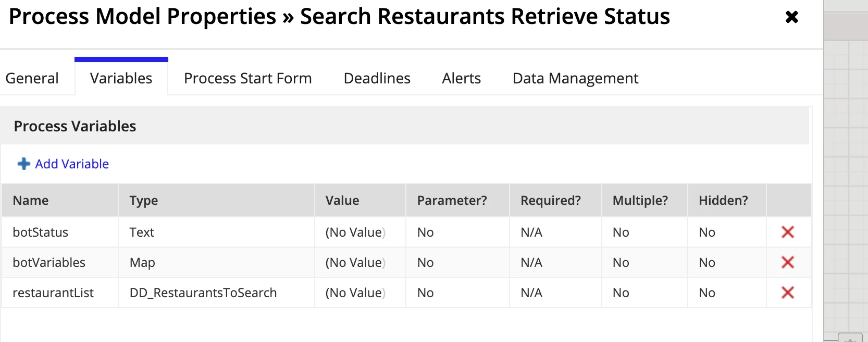868x342 pixels.
Task: Close the Process Model Properties dialog
Action: point(792,17)
